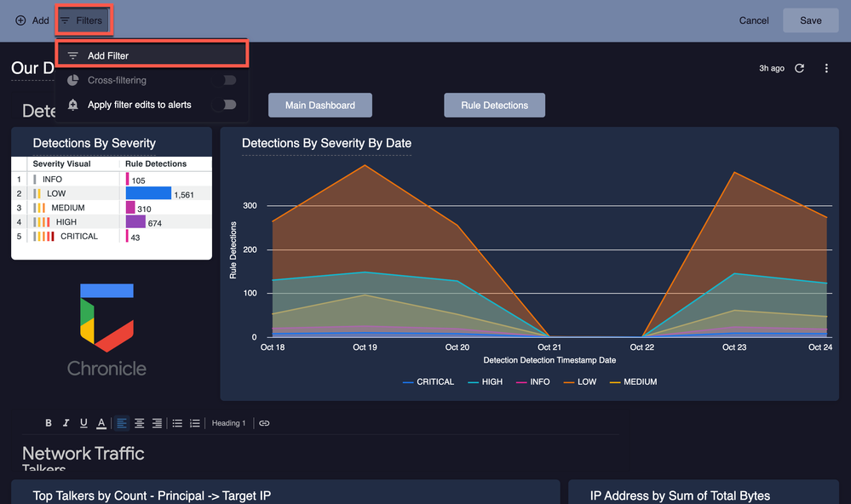851x504 pixels.
Task: Insert a bulleted list
Action: [x=177, y=423]
